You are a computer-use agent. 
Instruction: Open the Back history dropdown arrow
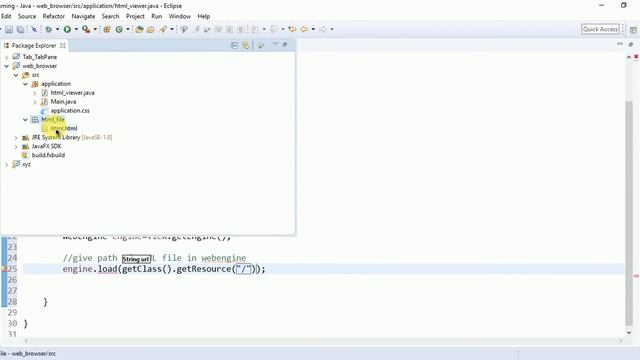click(x=313, y=29)
